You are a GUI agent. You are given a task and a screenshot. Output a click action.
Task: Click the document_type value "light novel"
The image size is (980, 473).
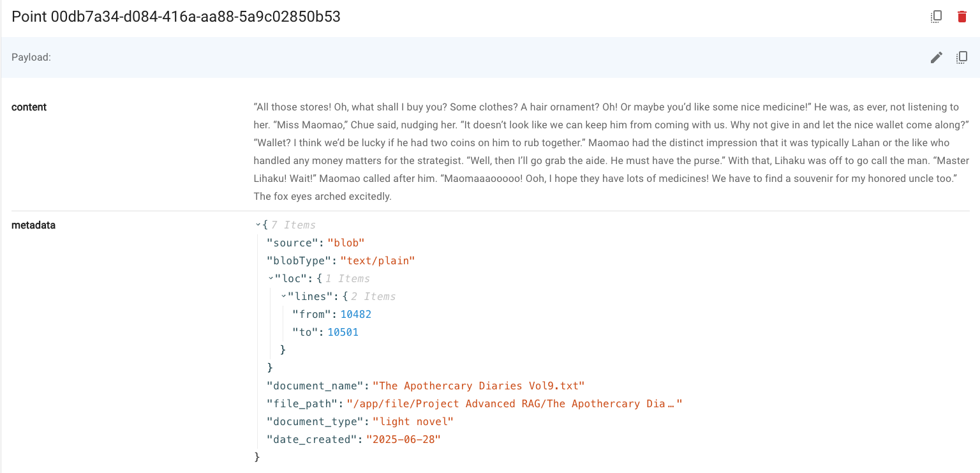(413, 421)
